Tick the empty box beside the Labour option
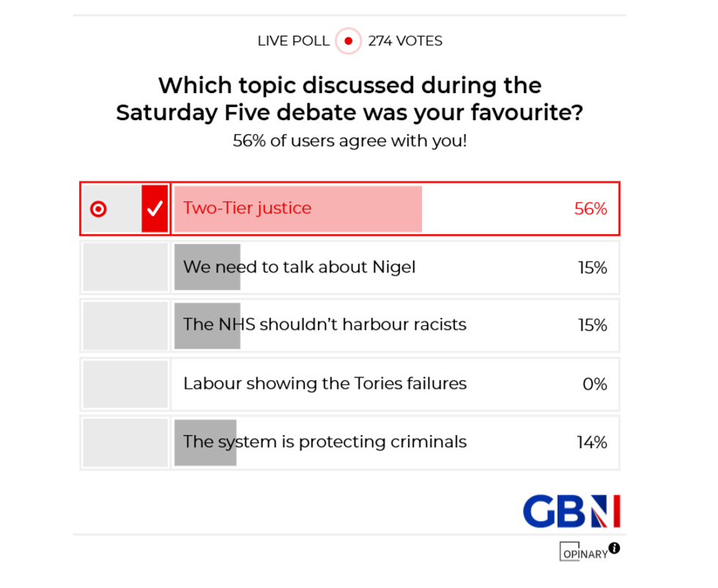This screenshot has width=718, height=588. (x=125, y=384)
